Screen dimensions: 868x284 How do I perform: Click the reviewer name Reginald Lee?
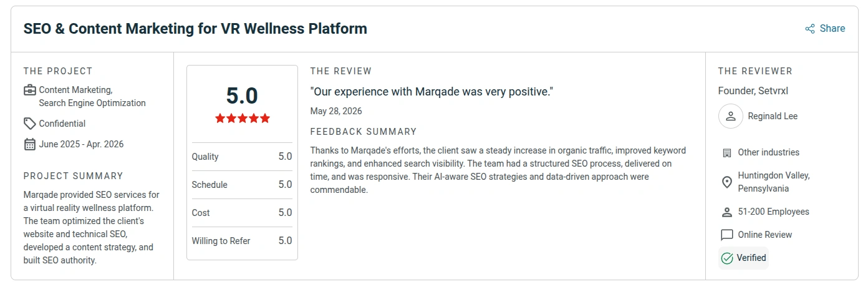[773, 116]
